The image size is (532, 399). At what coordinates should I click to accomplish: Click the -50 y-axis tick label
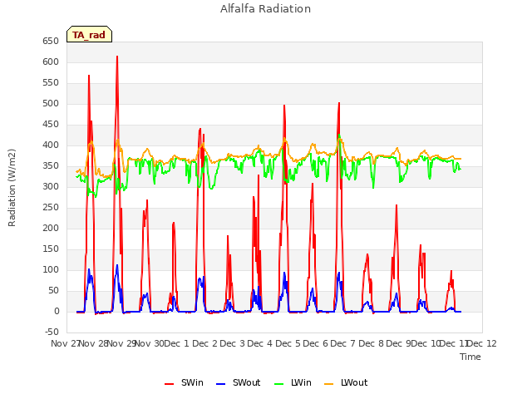tap(52, 332)
